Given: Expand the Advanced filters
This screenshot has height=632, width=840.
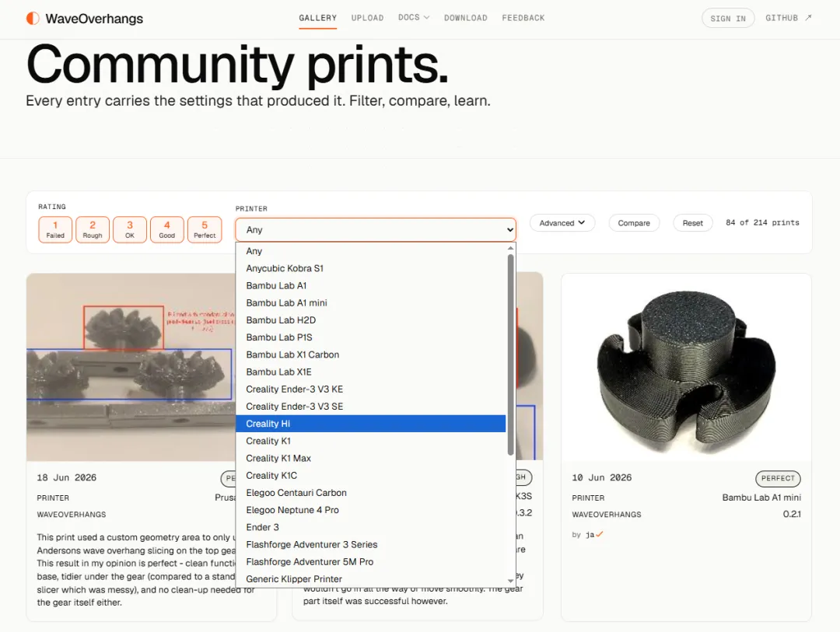Looking at the screenshot, I should 562,223.
